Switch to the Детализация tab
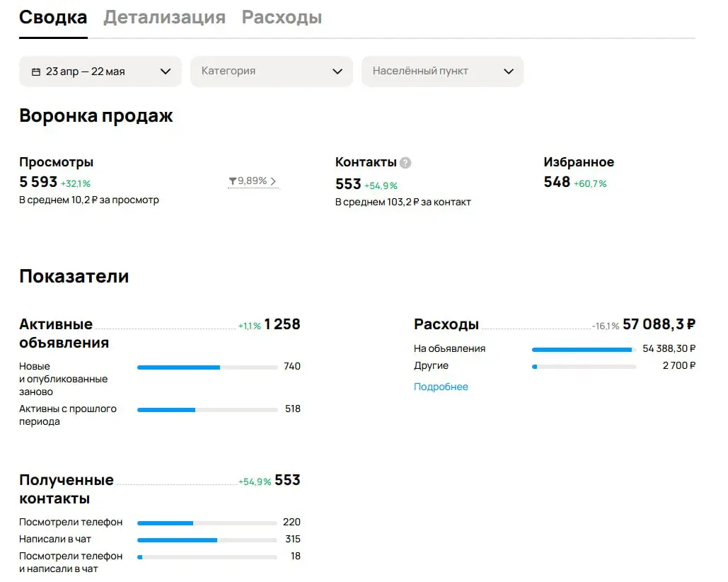This screenshot has height=582, width=728. [x=164, y=17]
